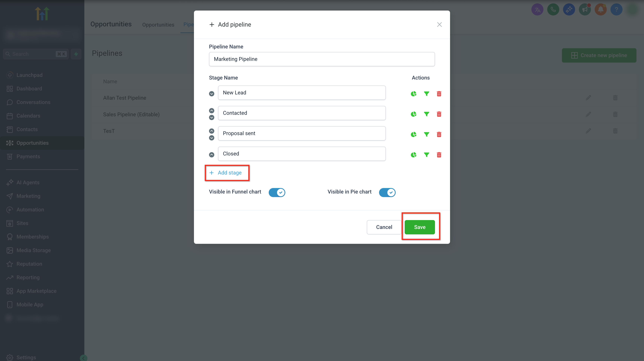644x361 pixels.
Task: Delete the New Lead stage
Action: [439, 94]
